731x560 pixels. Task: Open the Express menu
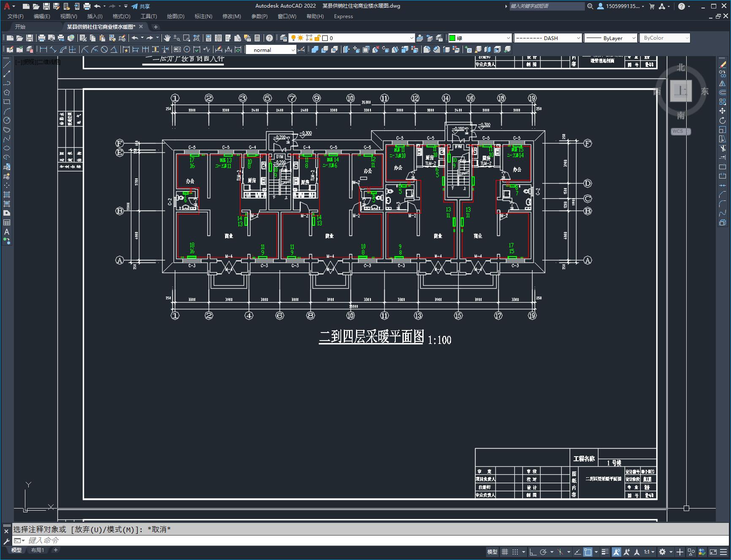(x=343, y=16)
